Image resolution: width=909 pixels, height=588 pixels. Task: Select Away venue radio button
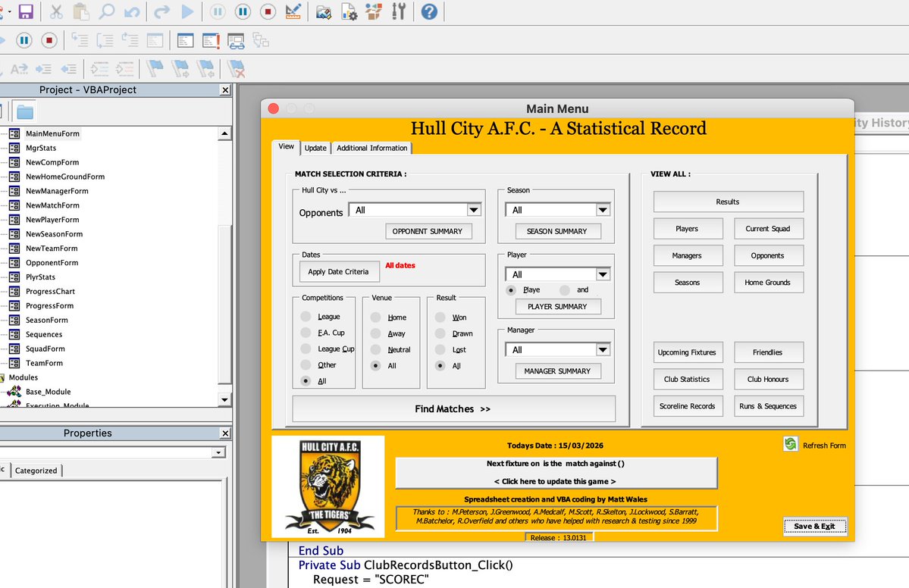click(x=376, y=333)
